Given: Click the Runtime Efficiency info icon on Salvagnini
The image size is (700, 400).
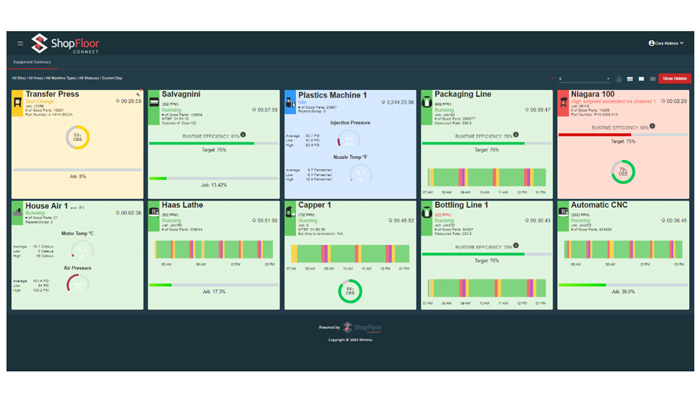Looking at the screenshot, I should 243,135.
